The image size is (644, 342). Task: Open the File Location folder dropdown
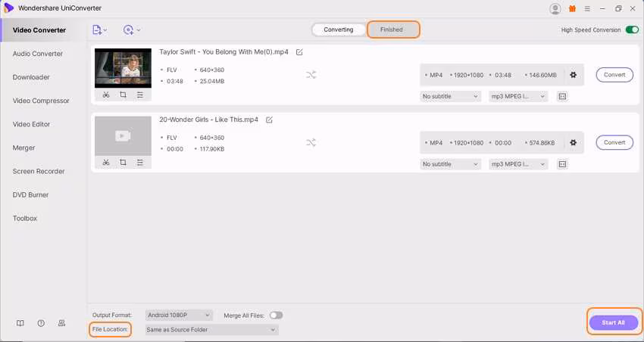(x=212, y=330)
